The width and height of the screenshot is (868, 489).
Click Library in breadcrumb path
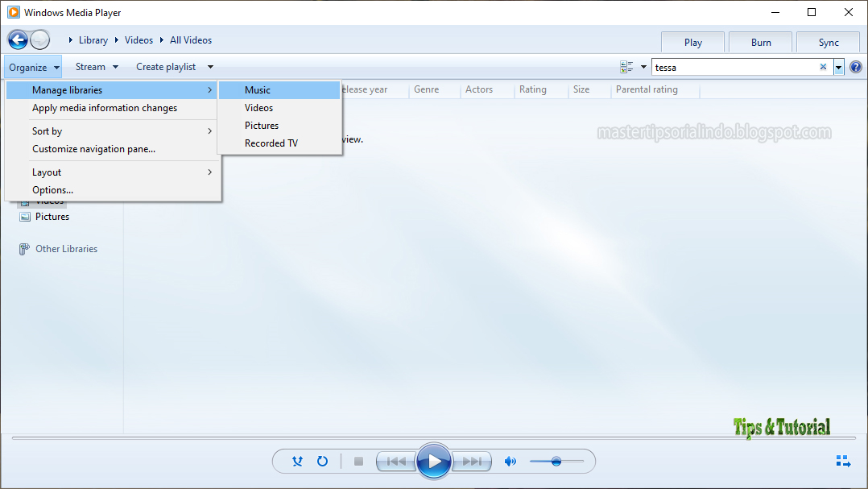(x=93, y=39)
